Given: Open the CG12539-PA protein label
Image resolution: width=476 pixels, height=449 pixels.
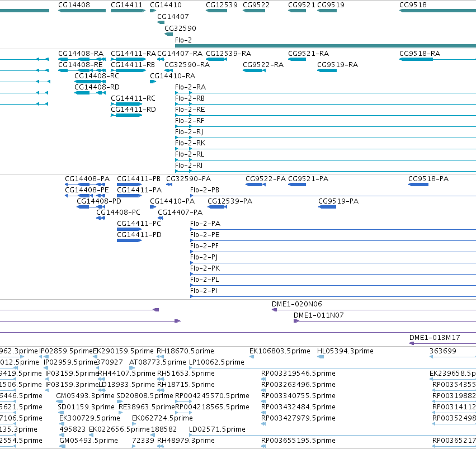Looking at the screenshot, I should point(230,201).
